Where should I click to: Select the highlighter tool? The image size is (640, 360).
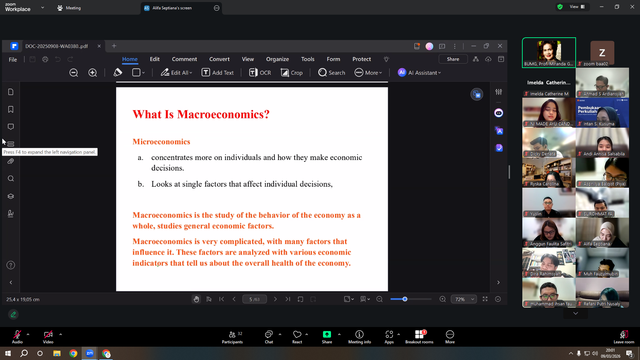[x=118, y=73]
